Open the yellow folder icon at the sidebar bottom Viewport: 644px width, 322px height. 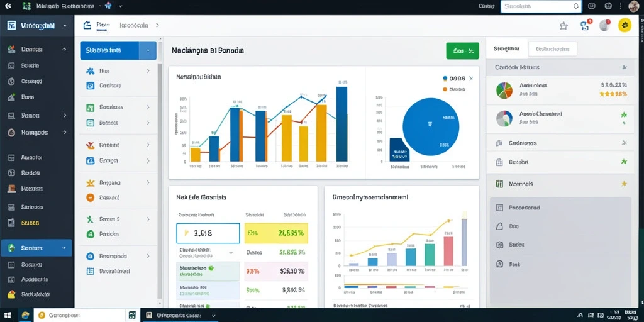click(x=11, y=294)
